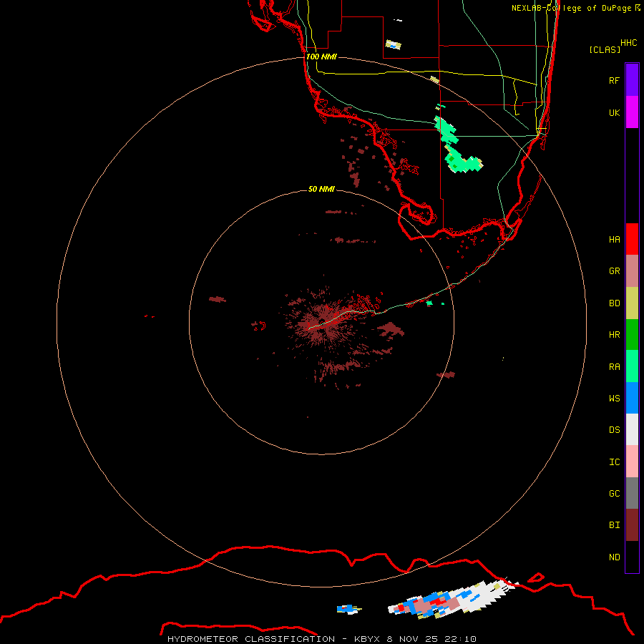Click the WS legend label
This screenshot has width=644, height=644.
pos(614,399)
